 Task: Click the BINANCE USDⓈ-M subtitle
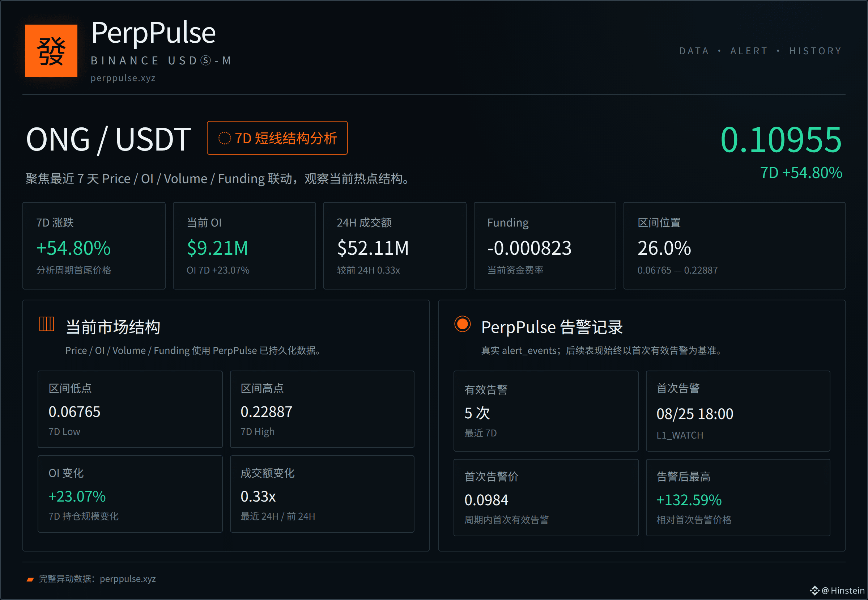161,60
